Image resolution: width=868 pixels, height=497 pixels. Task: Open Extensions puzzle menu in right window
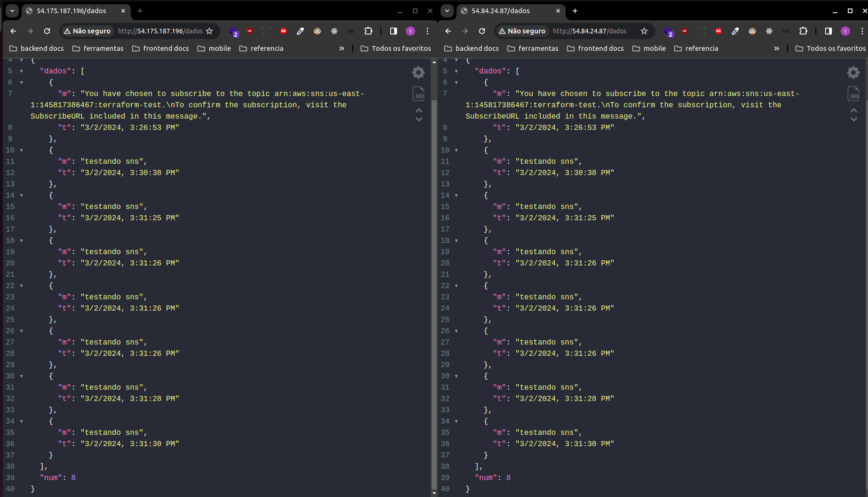[x=804, y=31]
